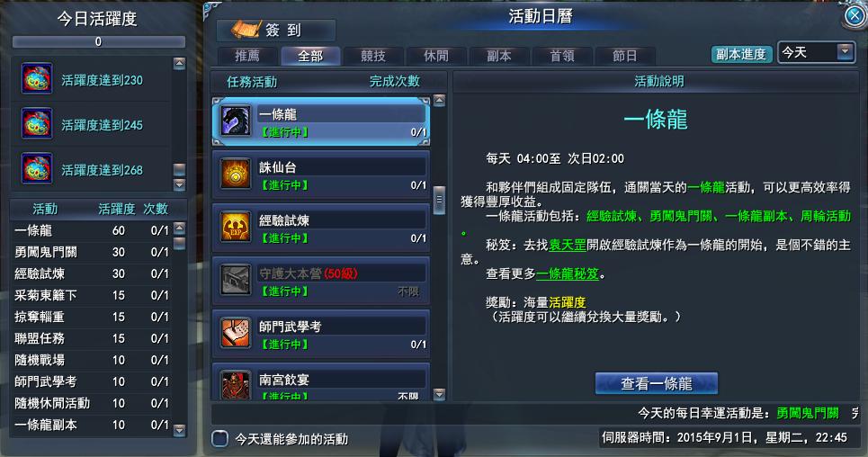Click the 師門武學考 scroll icon
Image resolution: width=868 pixels, height=457 pixels.
point(236,333)
